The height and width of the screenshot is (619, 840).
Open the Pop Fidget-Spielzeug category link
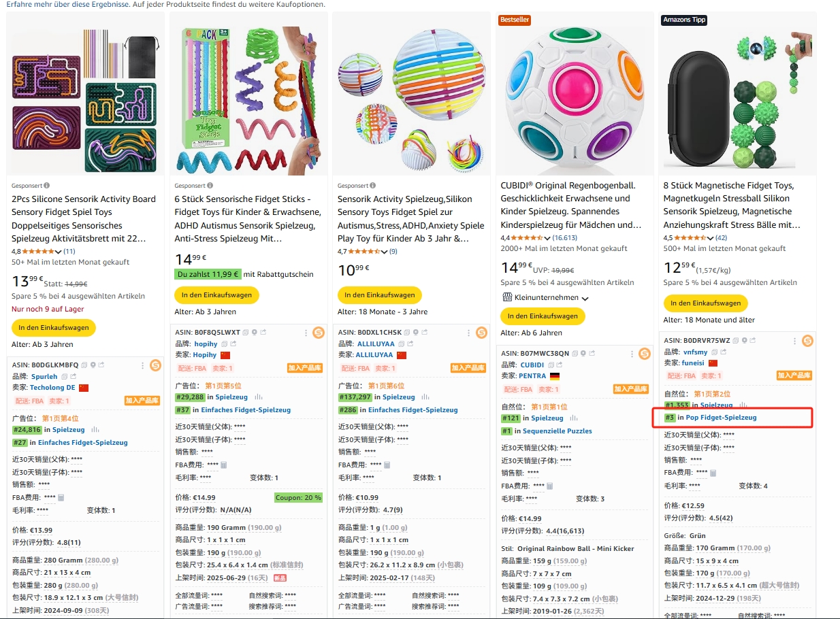coord(721,418)
